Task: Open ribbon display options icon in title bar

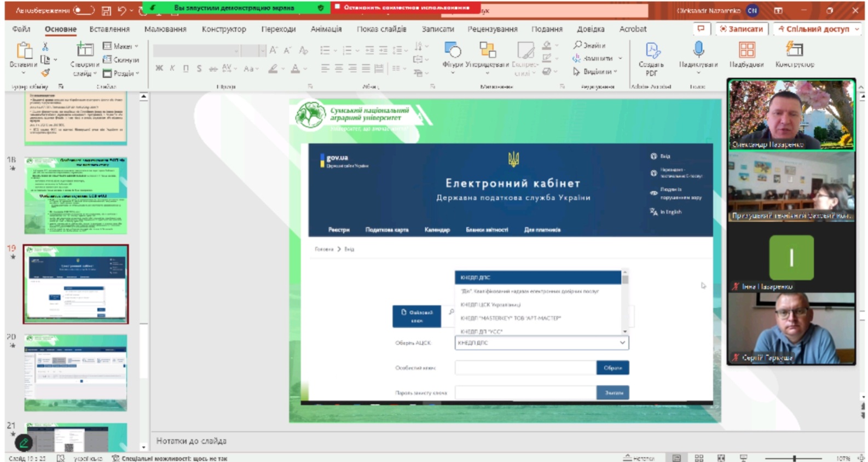Action: point(778,10)
